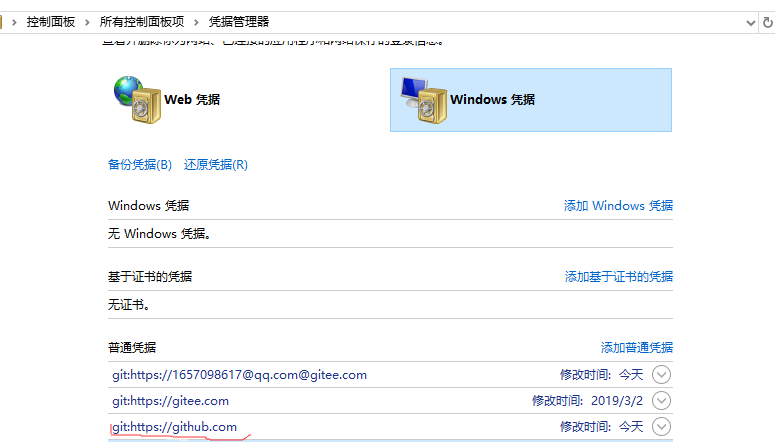This screenshot has width=775, height=442.
Task: Select the git:https://github.com credential entry
Action: click(175, 427)
